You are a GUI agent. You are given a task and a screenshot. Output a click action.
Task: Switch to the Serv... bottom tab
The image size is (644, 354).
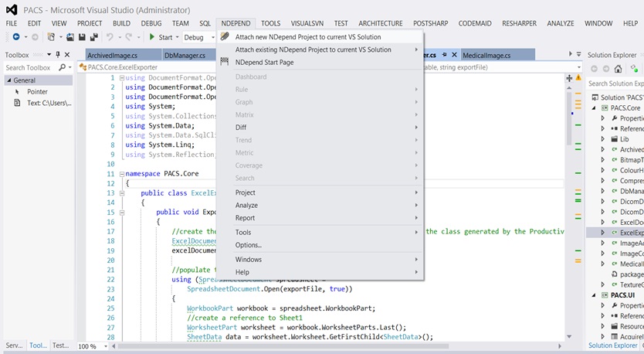(x=15, y=345)
